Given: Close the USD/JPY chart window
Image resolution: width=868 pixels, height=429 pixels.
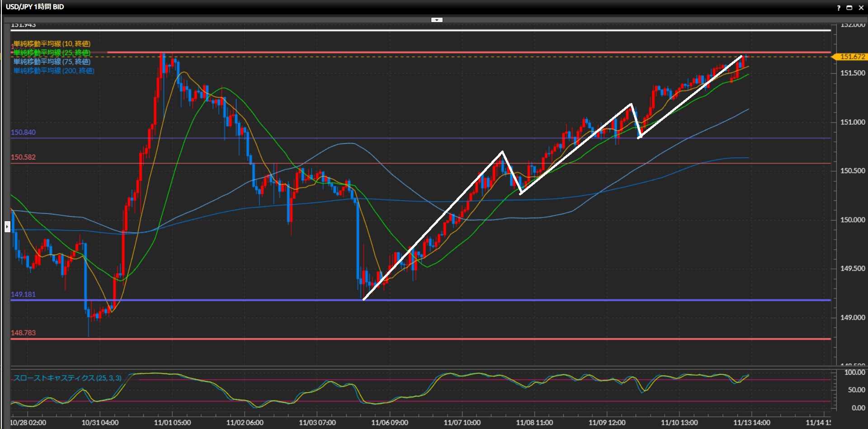Looking at the screenshot, I should tap(861, 8).
